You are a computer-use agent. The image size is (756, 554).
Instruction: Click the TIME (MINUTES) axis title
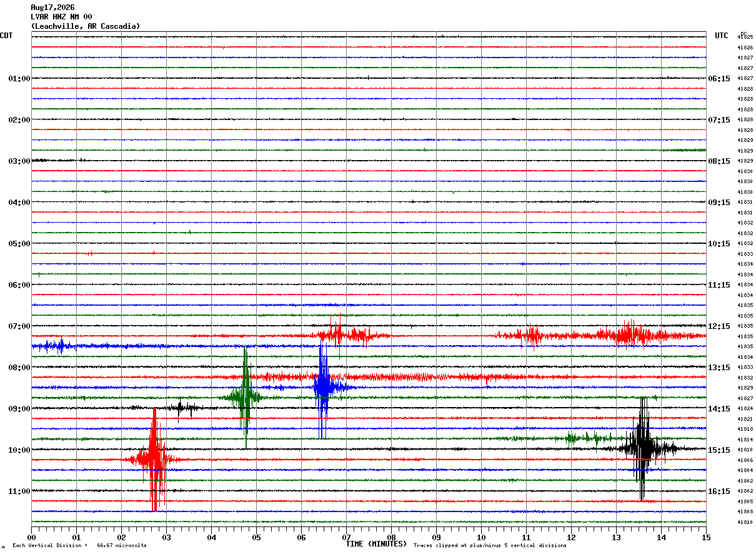click(x=376, y=544)
